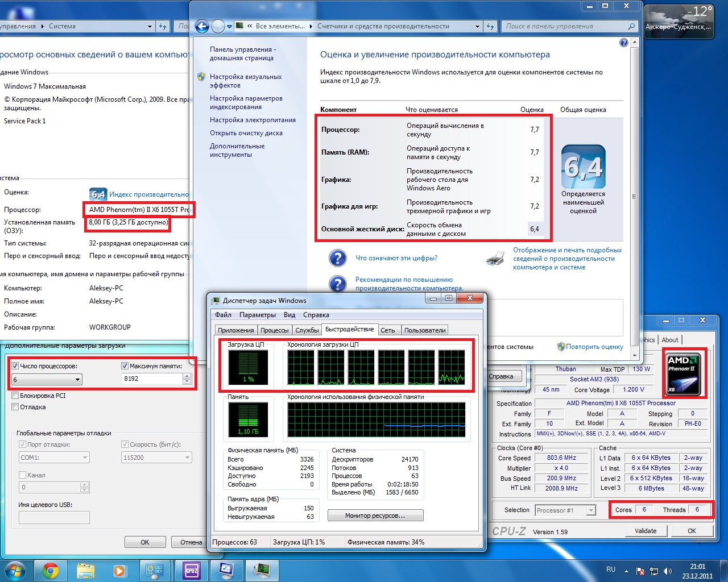Expand breadcrumb arrow after 'Все элементы'

[x=311, y=26]
